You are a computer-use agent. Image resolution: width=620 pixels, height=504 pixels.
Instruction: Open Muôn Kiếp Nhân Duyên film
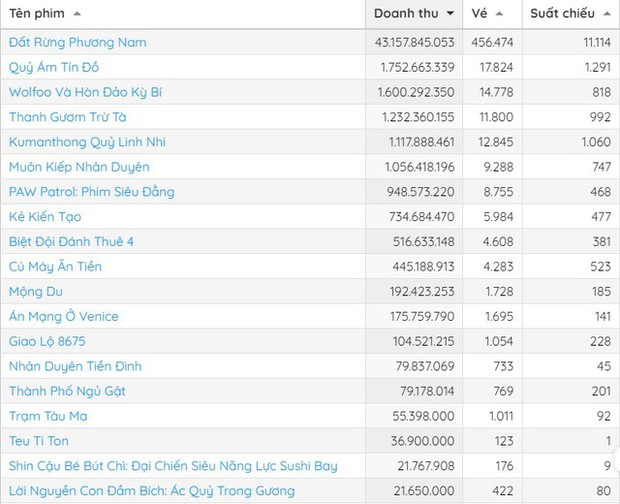click(x=79, y=167)
